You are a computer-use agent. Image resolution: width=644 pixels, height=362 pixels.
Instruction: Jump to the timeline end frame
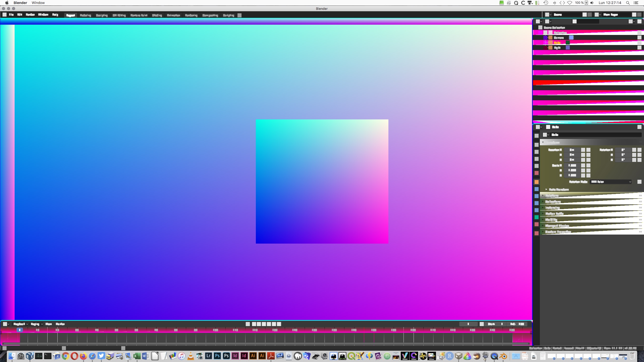click(x=279, y=324)
